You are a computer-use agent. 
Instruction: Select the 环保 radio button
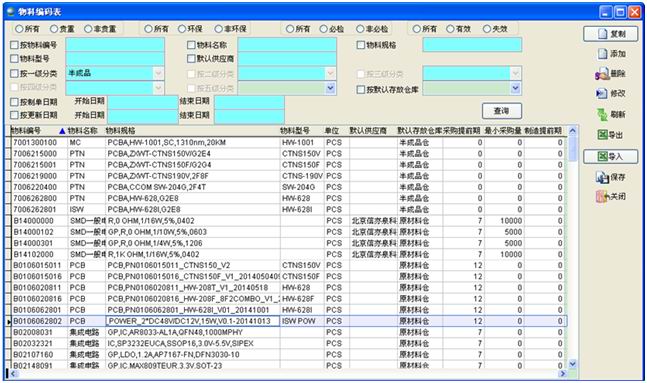[182, 29]
